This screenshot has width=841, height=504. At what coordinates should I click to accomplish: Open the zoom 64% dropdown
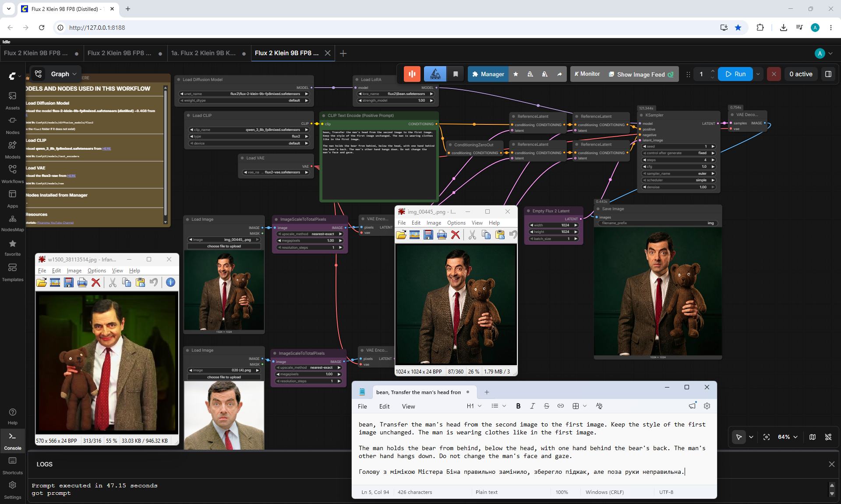tap(788, 437)
